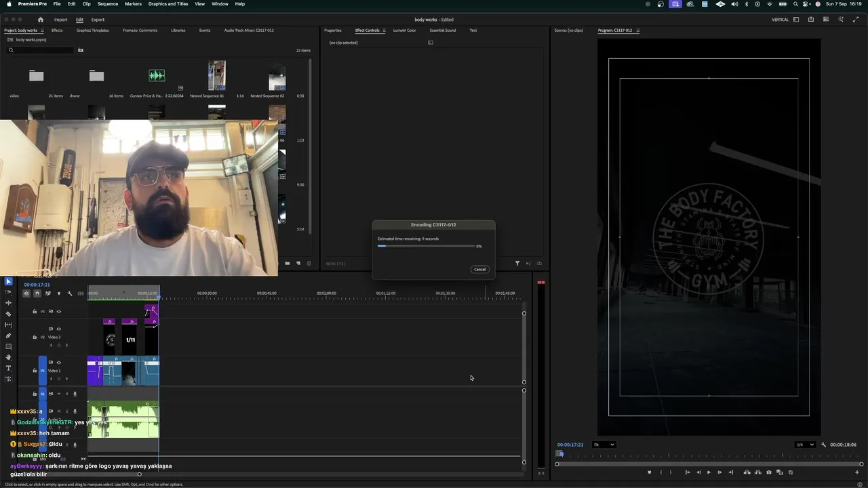This screenshot has height=488, width=868.
Task: Select the Selection arrow tool
Action: click(8, 281)
